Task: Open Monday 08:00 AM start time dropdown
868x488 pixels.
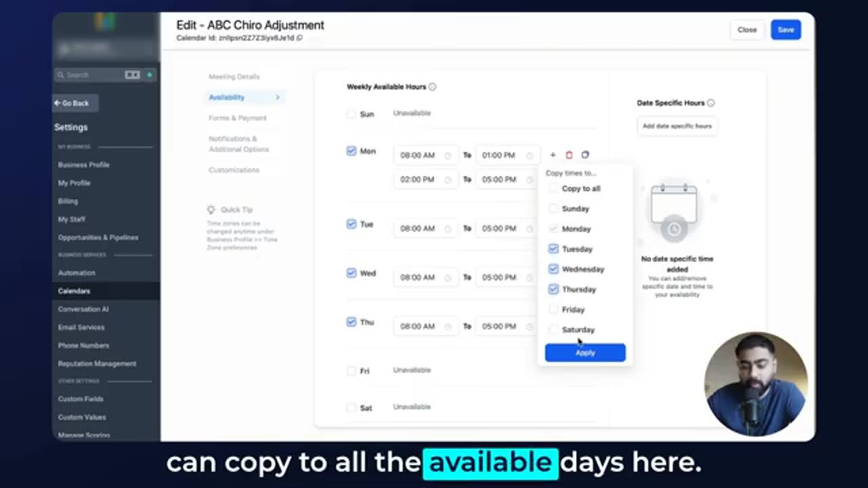Action: click(x=426, y=155)
